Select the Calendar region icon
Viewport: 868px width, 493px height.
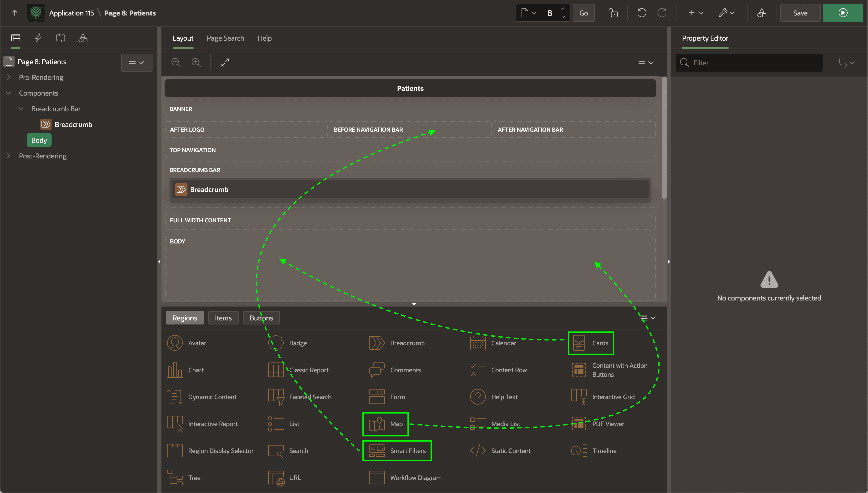point(478,343)
